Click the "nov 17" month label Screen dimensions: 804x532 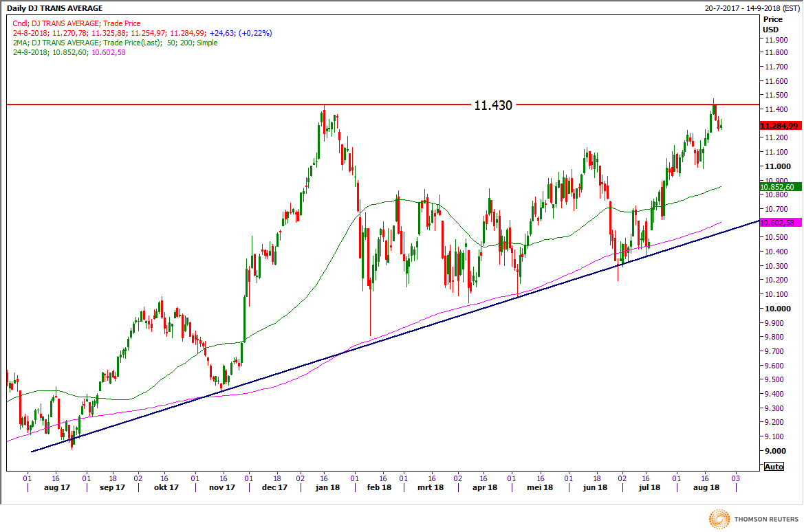[222, 487]
